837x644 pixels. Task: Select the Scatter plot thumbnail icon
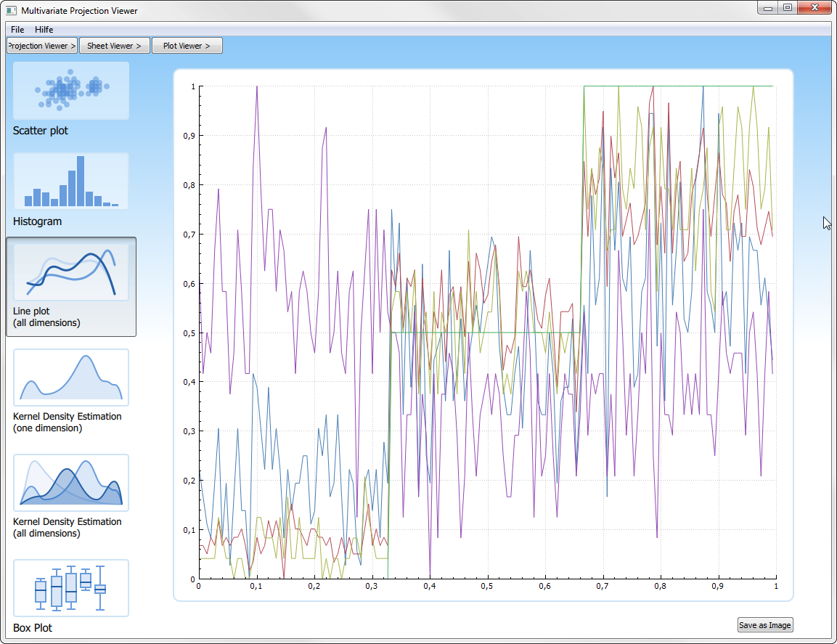[x=71, y=91]
